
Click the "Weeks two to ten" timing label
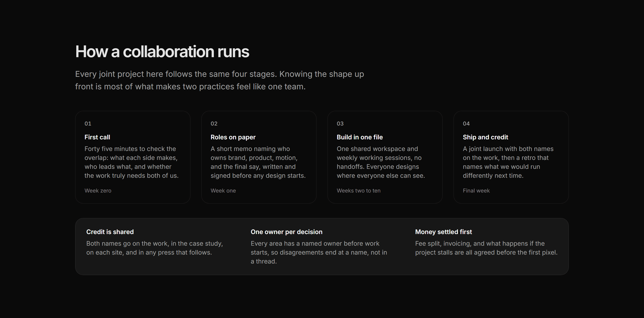[x=358, y=190]
